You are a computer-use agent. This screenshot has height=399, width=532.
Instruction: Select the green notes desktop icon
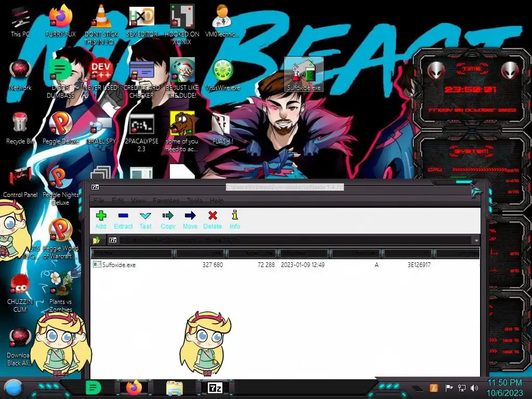point(60,79)
